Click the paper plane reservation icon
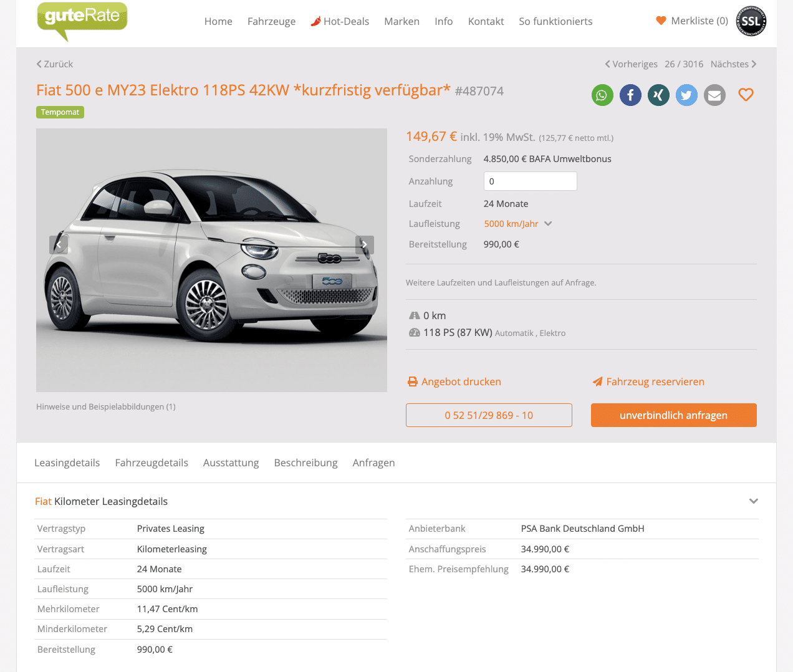 597,382
